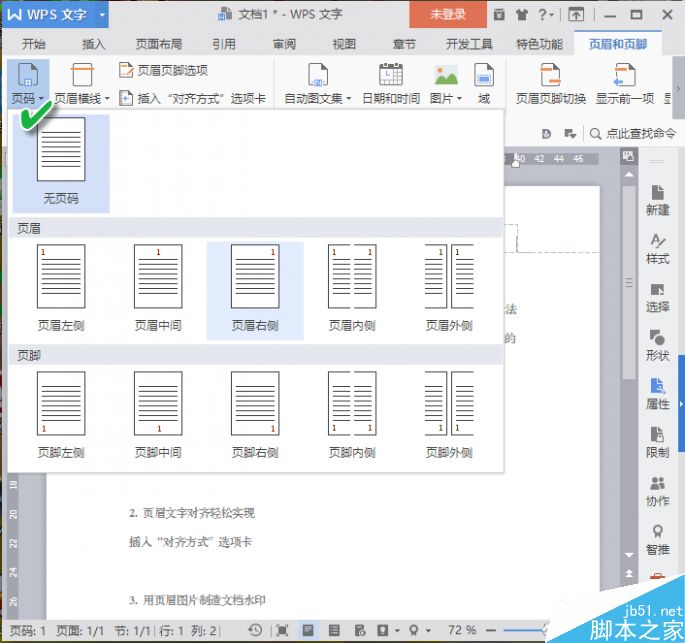
Task: Choose 页眉内侧 page number layout
Action: [352, 289]
